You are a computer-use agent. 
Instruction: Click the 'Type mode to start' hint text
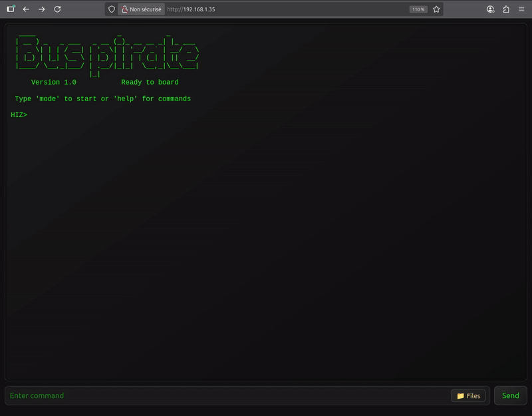(102, 99)
